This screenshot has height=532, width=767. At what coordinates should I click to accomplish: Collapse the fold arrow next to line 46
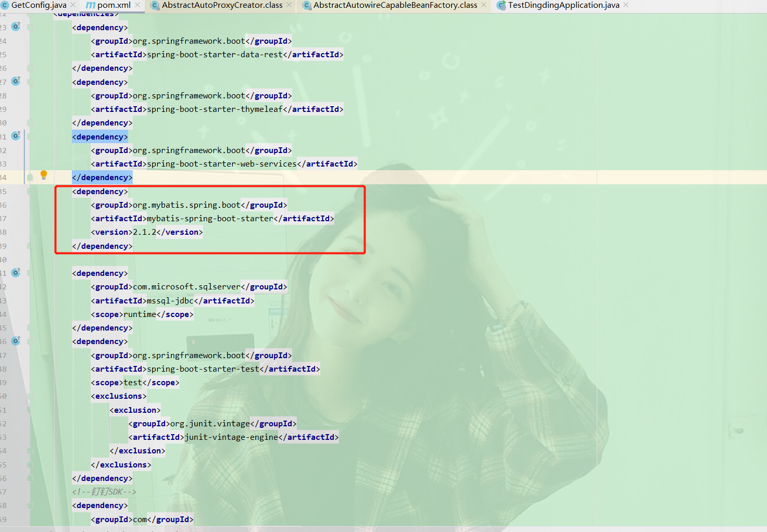pyautogui.click(x=30, y=341)
